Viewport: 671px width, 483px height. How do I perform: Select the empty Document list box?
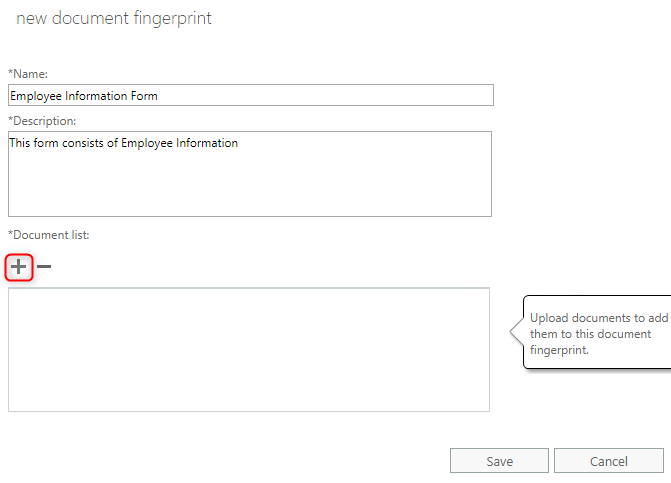(x=249, y=350)
